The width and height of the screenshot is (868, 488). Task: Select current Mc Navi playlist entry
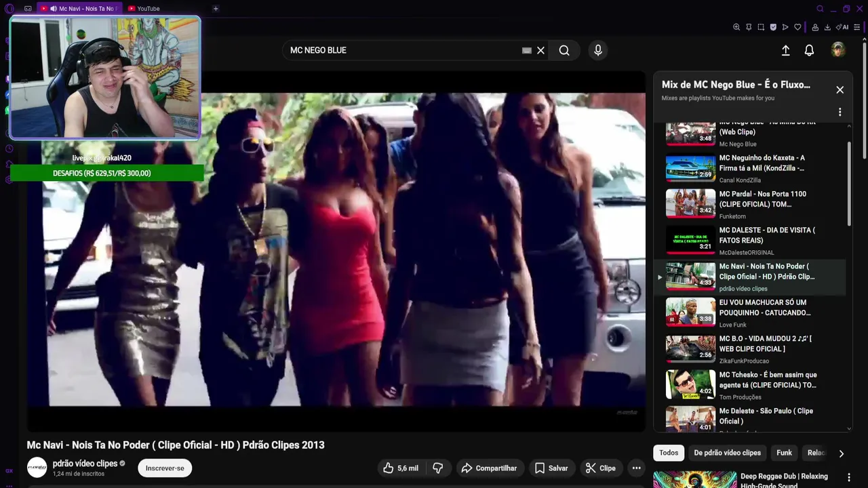click(x=751, y=277)
